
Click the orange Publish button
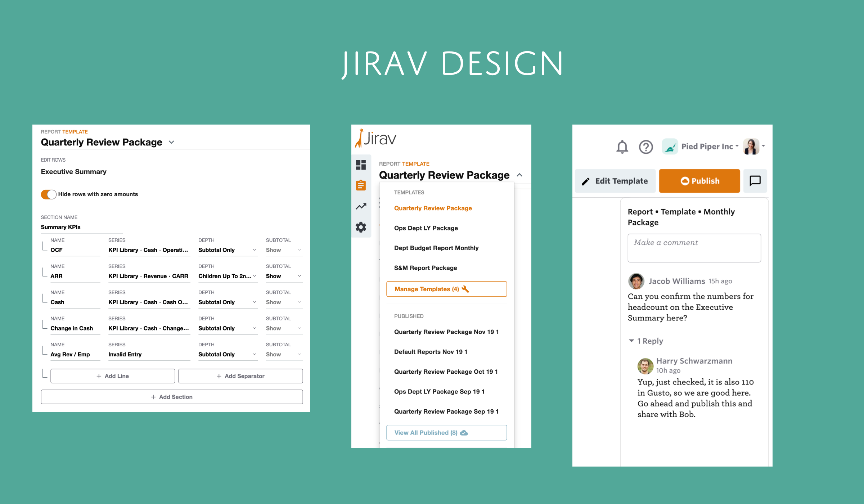(699, 181)
